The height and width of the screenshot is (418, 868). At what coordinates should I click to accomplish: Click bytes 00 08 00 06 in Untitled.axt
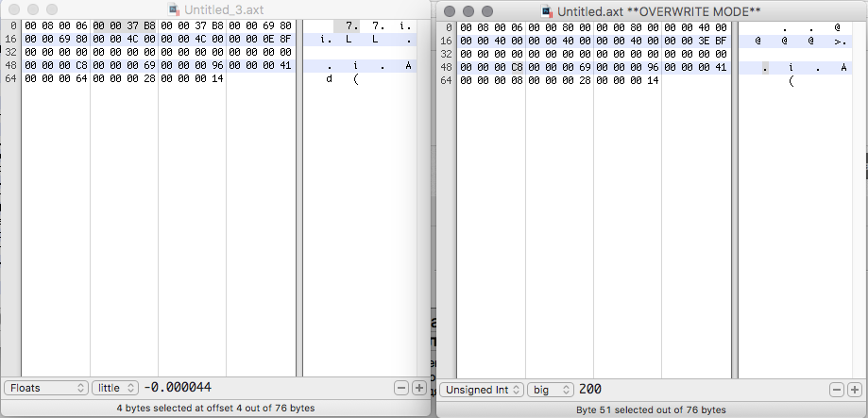492,27
